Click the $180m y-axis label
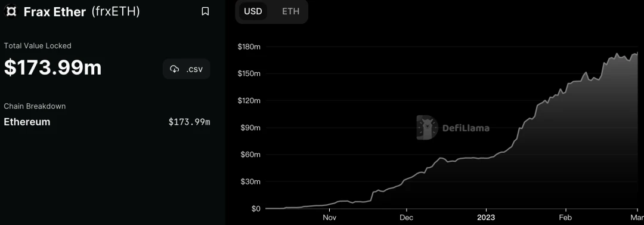The image size is (644, 225). pos(249,47)
